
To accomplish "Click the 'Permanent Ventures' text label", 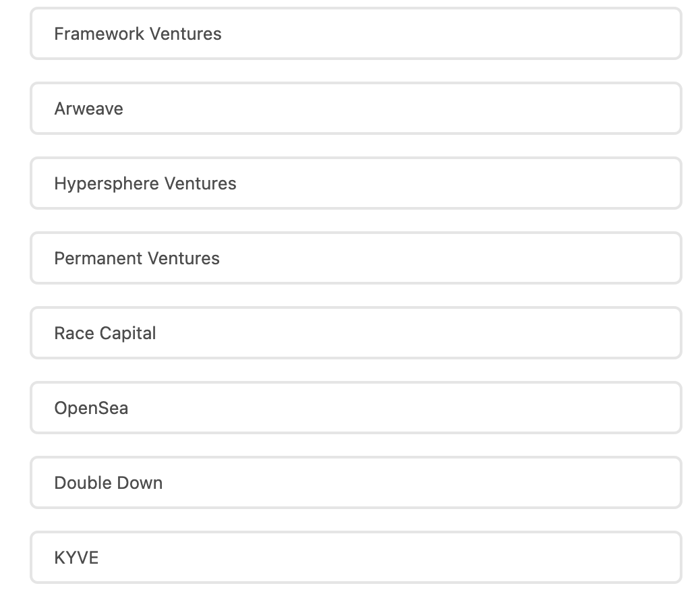I will pyautogui.click(x=137, y=258).
